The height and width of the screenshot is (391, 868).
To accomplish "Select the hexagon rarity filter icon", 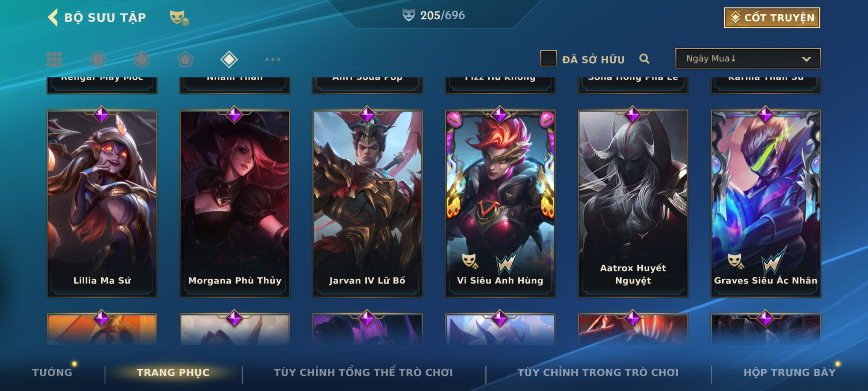I will coord(141,59).
